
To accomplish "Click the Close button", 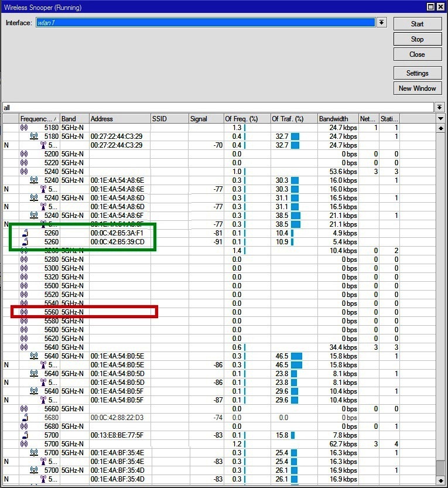I will click(417, 54).
